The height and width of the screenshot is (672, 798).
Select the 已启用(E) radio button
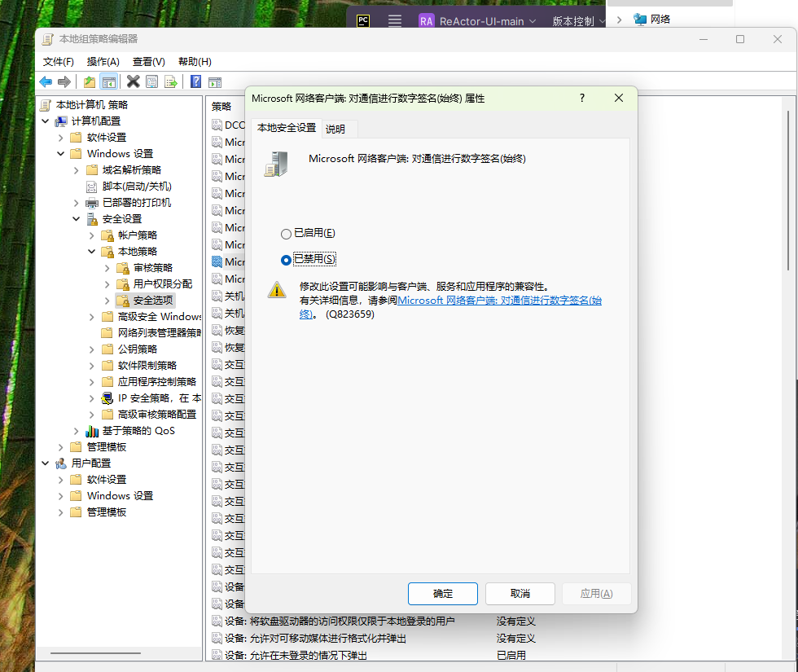click(286, 234)
